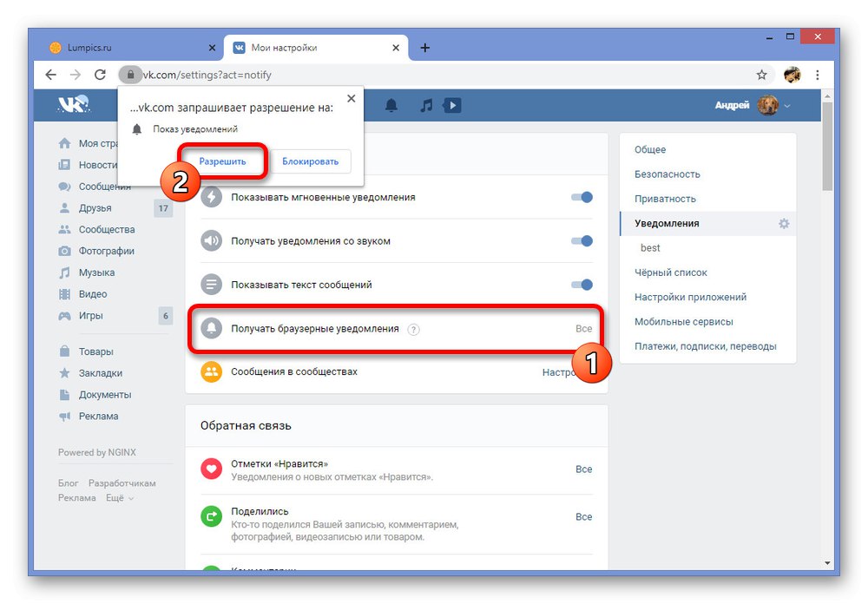Open the best sub-item under Уведомления

pos(650,248)
